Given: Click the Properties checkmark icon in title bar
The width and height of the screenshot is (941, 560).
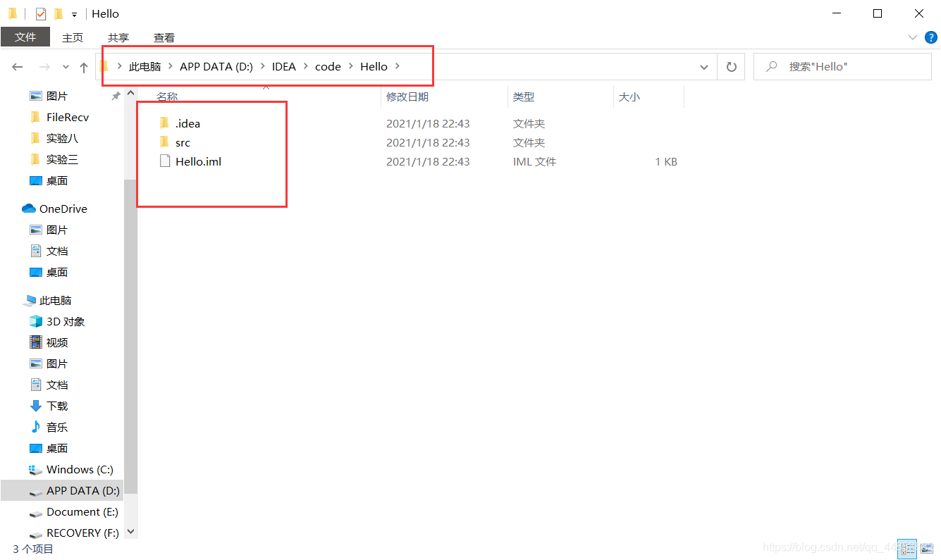Looking at the screenshot, I should point(41,13).
